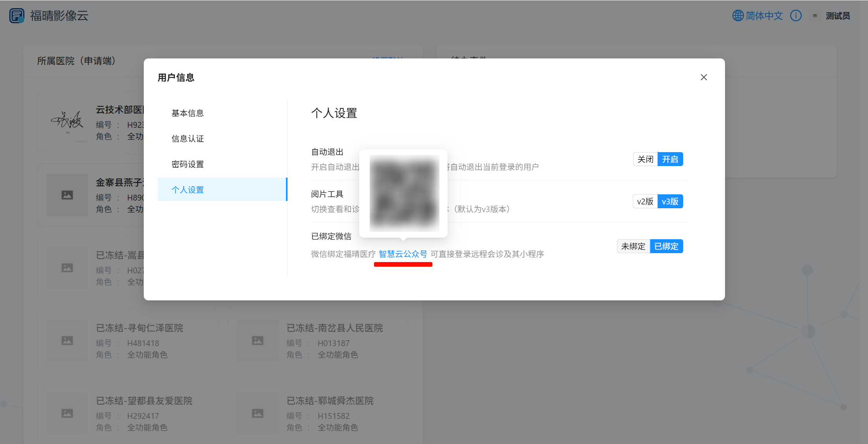Click the globe language icon
This screenshot has width=868, height=444.
[x=738, y=16]
